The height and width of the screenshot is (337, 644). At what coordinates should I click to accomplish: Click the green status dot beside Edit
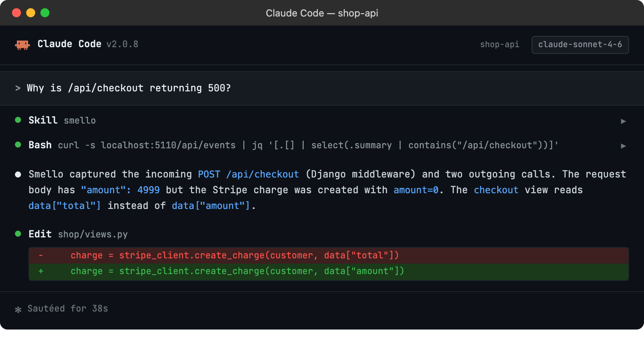point(18,234)
